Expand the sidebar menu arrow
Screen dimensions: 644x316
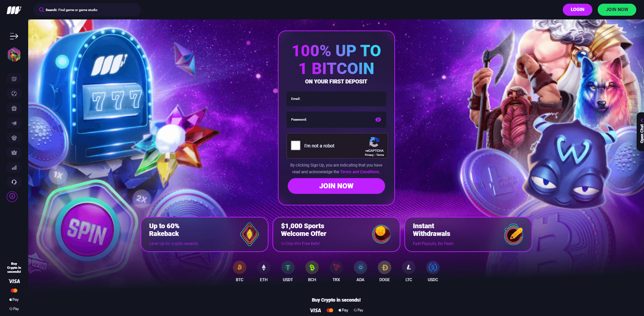[14, 36]
